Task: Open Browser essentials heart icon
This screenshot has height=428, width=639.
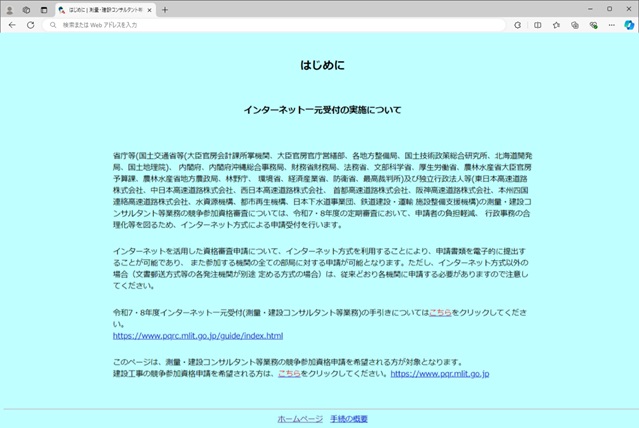Action: click(x=593, y=25)
